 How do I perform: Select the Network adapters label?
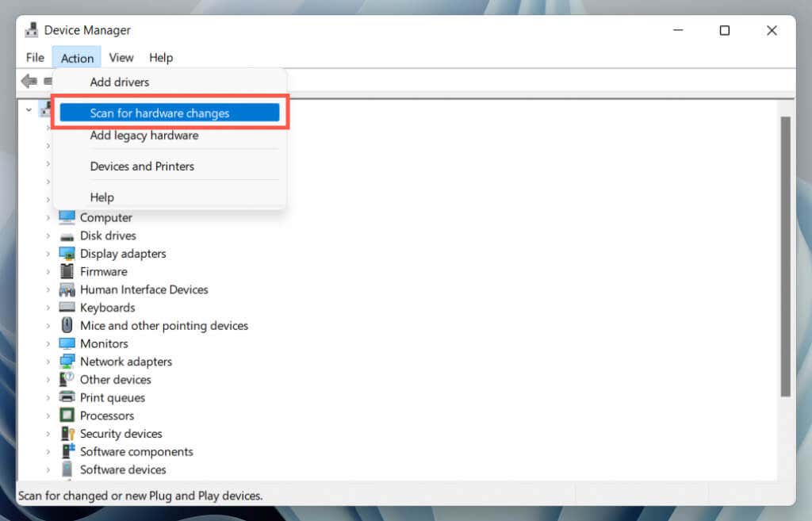[126, 362]
